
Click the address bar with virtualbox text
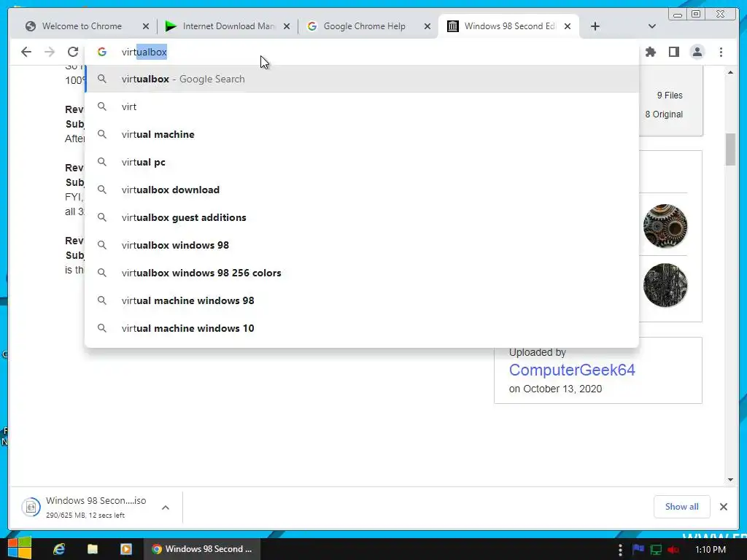pyautogui.click(x=362, y=52)
